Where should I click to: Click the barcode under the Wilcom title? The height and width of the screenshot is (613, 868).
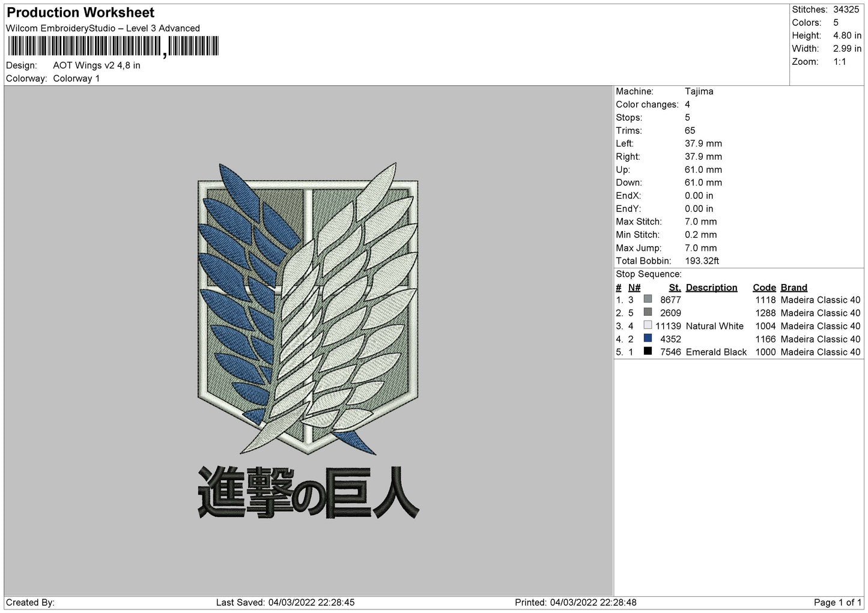[114, 47]
